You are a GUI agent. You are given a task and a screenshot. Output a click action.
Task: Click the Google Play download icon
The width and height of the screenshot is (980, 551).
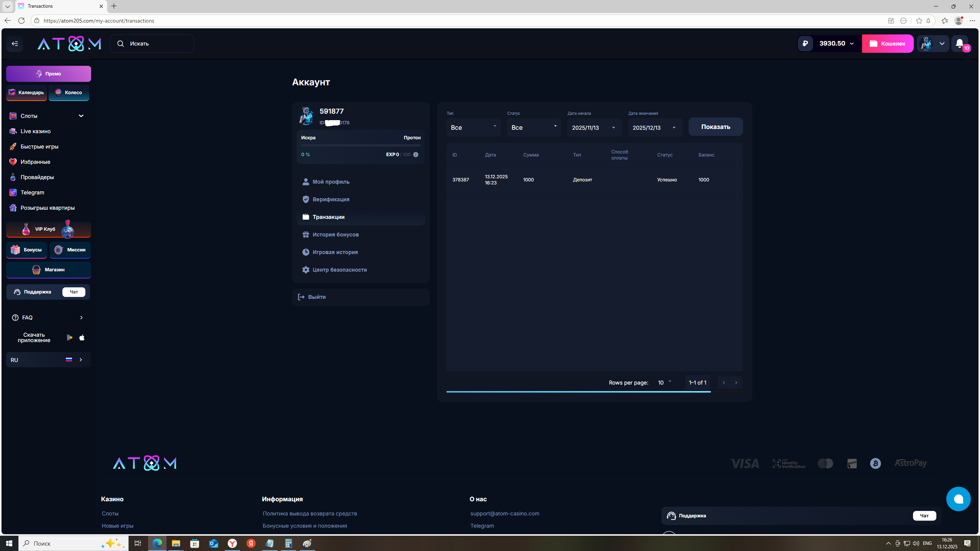tap(70, 337)
